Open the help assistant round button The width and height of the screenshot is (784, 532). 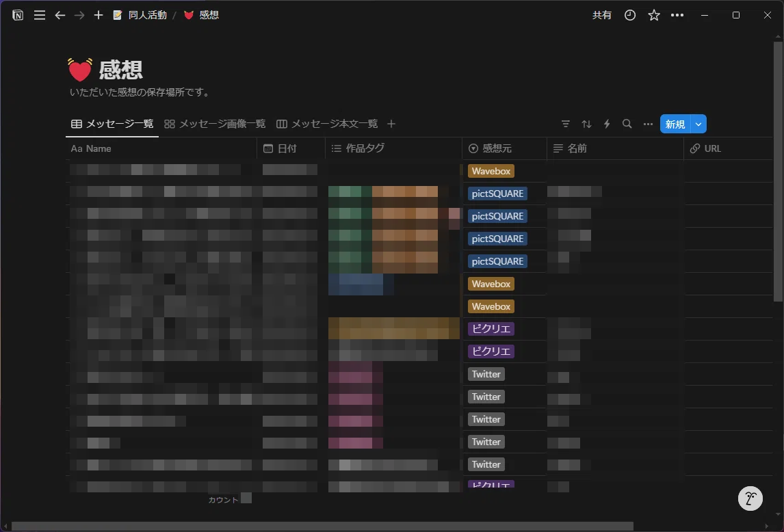point(750,498)
